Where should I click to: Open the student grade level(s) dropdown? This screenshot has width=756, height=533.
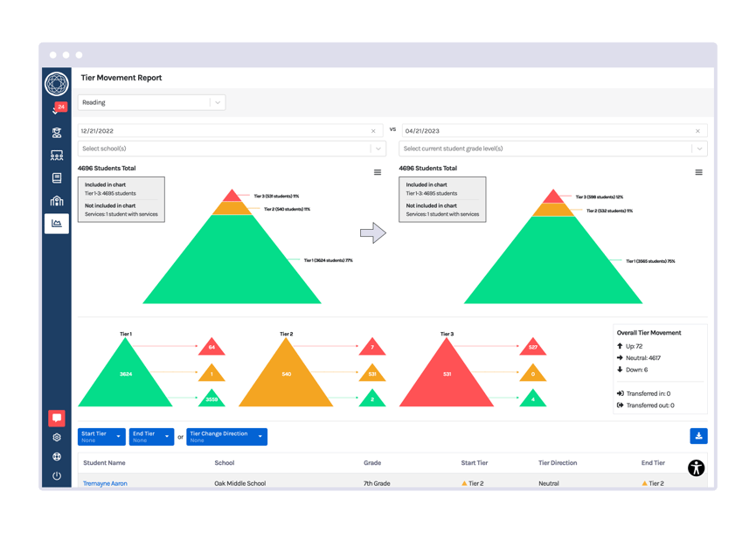tap(551, 149)
